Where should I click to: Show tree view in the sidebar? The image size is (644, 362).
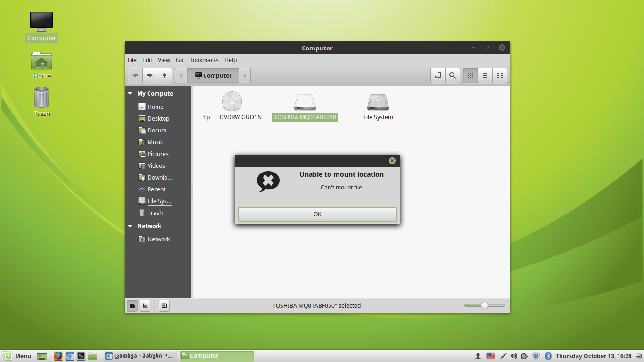point(145,305)
